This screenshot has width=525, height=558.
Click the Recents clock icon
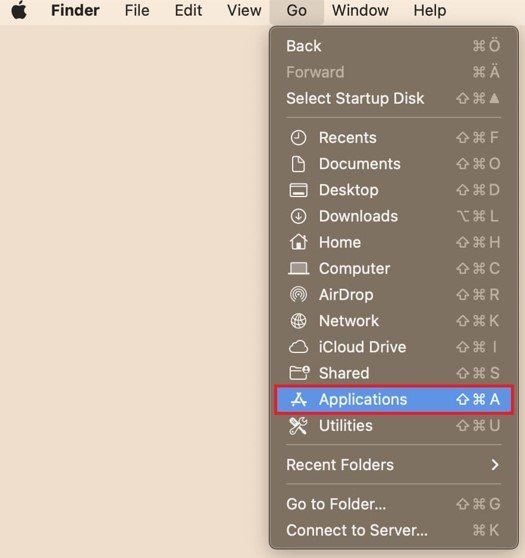[x=298, y=138]
